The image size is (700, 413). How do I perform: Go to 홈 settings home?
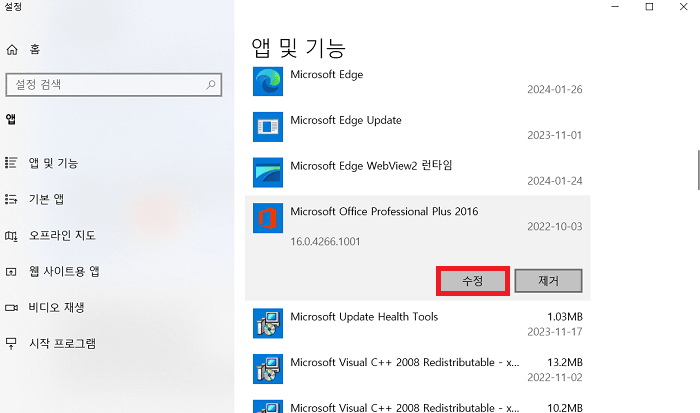click(x=35, y=50)
